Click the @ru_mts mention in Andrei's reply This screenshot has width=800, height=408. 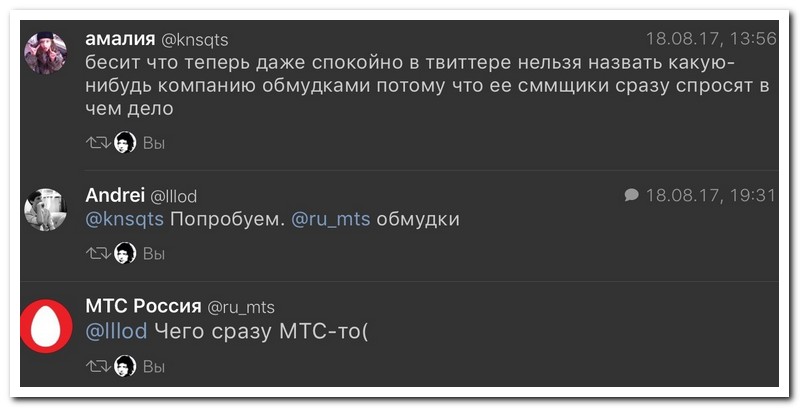tap(330, 219)
